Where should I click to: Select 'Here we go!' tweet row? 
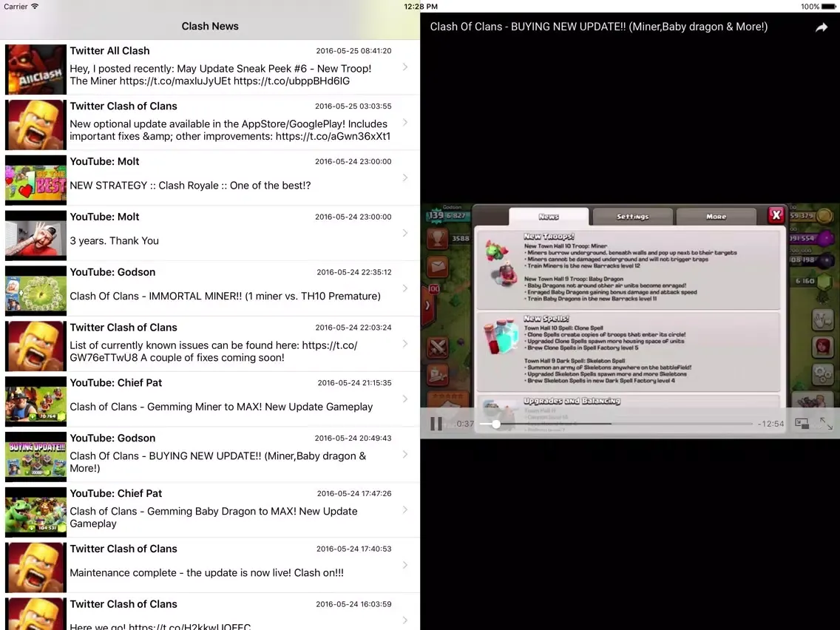click(x=210, y=612)
